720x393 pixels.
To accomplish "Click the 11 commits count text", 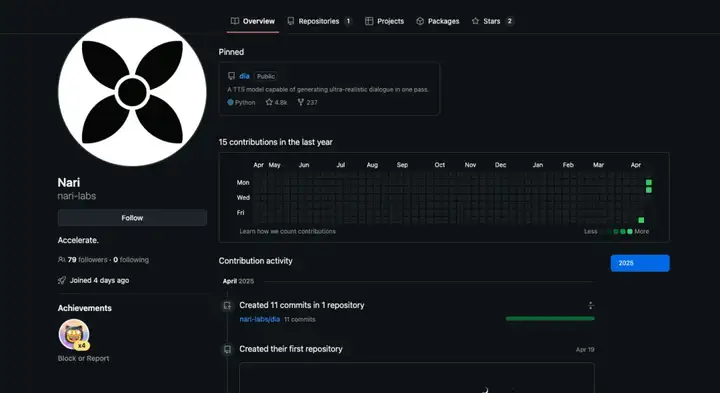I will click(x=300, y=320).
